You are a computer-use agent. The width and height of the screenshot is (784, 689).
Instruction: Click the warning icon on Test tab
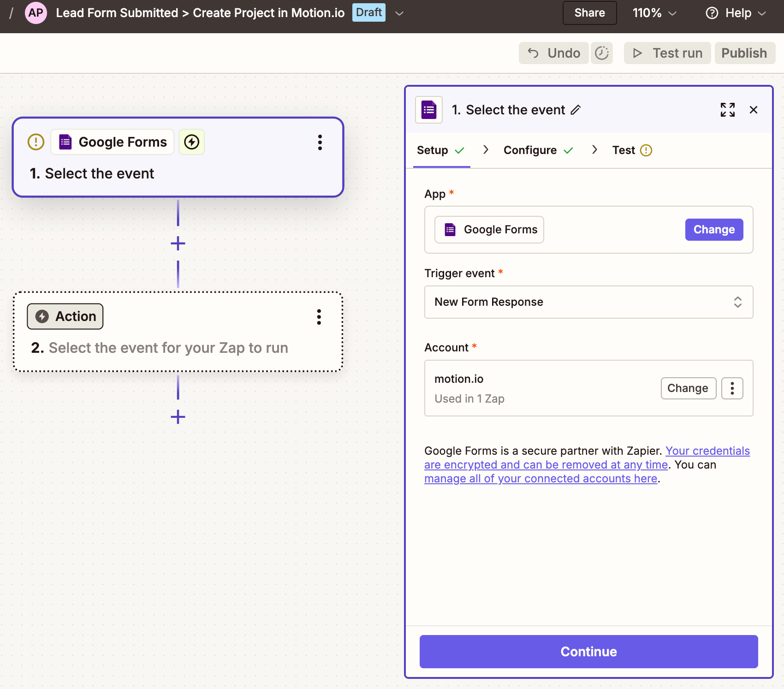[x=646, y=150]
